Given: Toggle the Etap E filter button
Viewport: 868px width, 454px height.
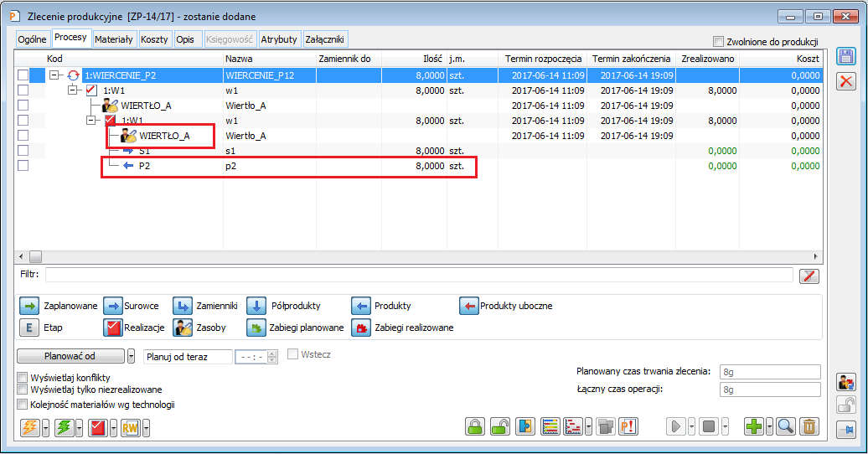Looking at the screenshot, I should (x=29, y=328).
